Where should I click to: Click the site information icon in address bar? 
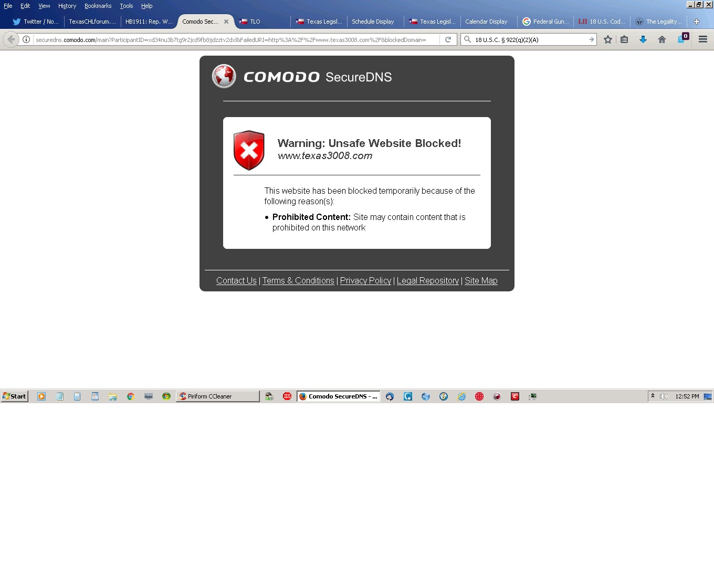(x=26, y=39)
